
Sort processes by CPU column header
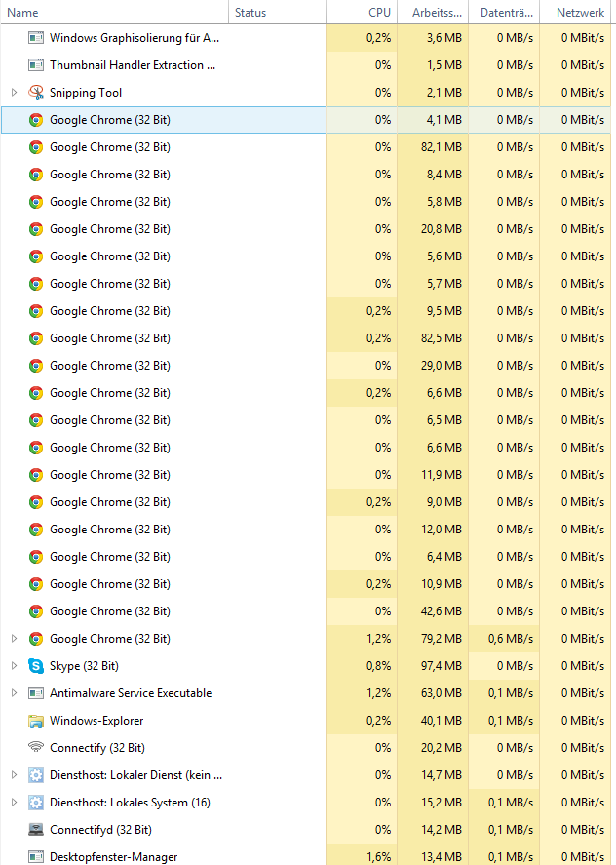click(379, 13)
